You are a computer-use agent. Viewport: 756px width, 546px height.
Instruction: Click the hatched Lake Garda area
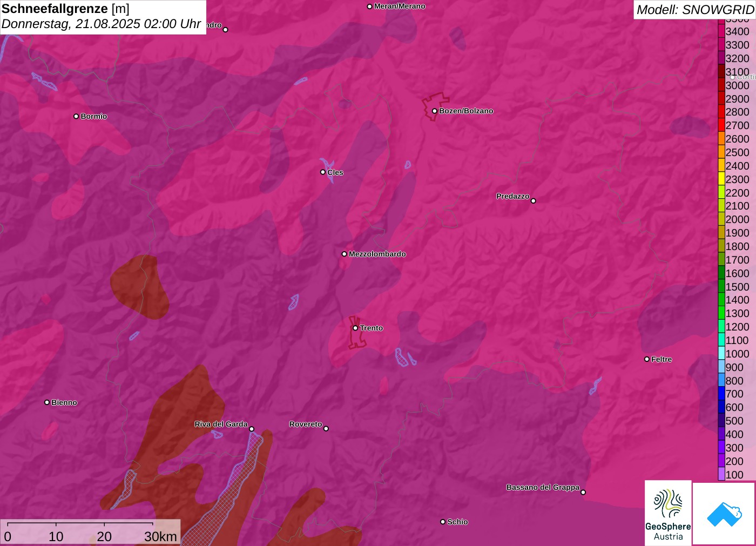[x=227, y=497]
